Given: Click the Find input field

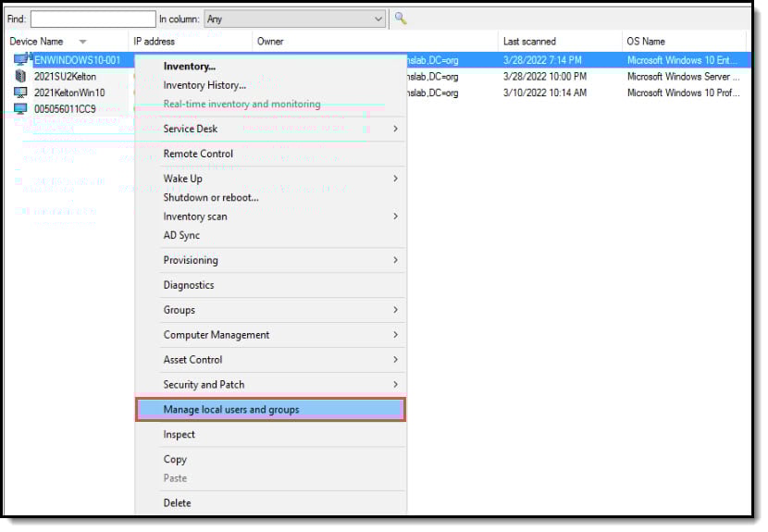Looking at the screenshot, I should pos(93,19).
